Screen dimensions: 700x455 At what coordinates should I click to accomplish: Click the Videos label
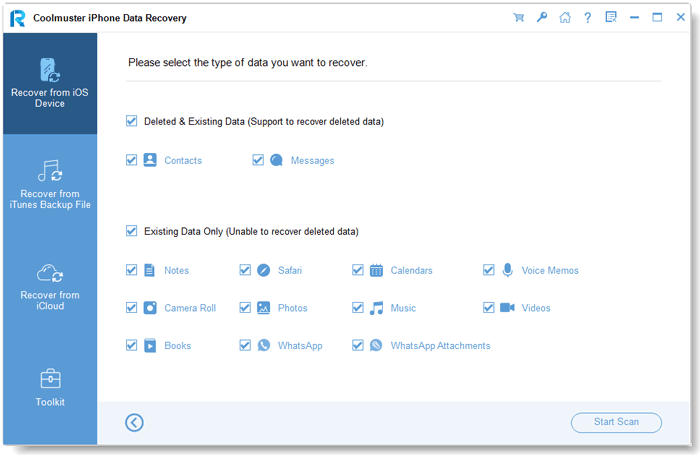536,308
